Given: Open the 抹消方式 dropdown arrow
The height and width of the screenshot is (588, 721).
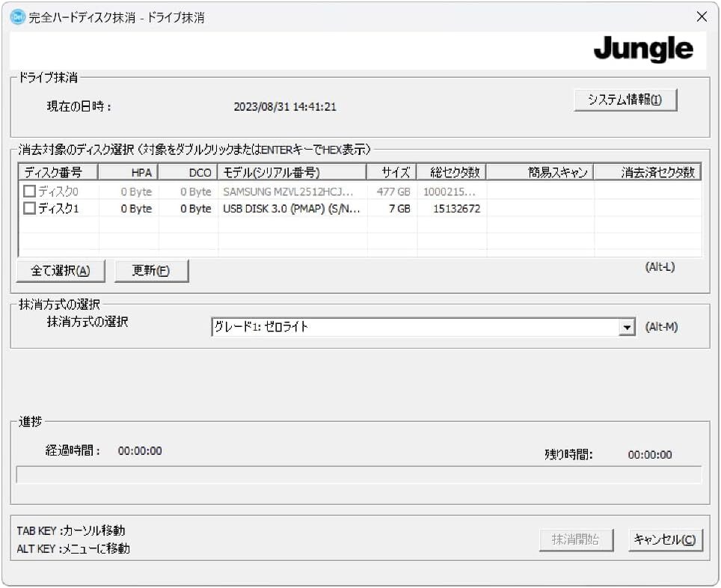Looking at the screenshot, I should (627, 328).
